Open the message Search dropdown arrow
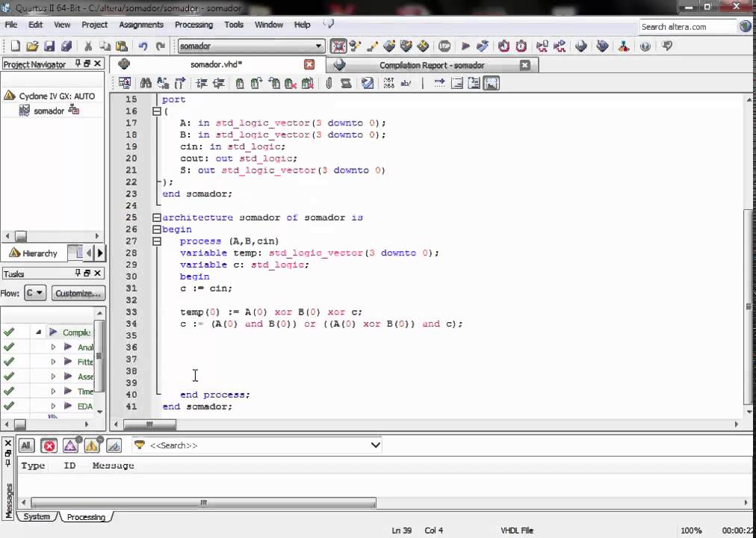Image resolution: width=756 pixels, height=538 pixels. 376,445
